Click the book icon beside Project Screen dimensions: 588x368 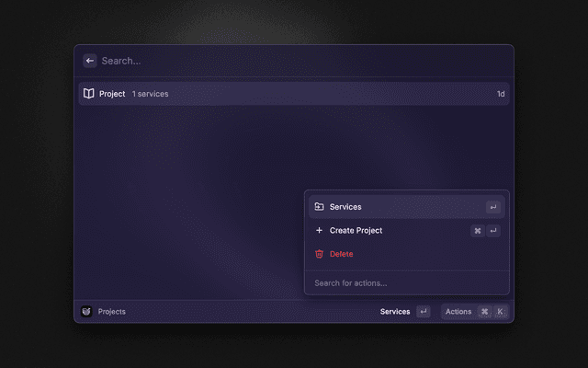click(89, 94)
